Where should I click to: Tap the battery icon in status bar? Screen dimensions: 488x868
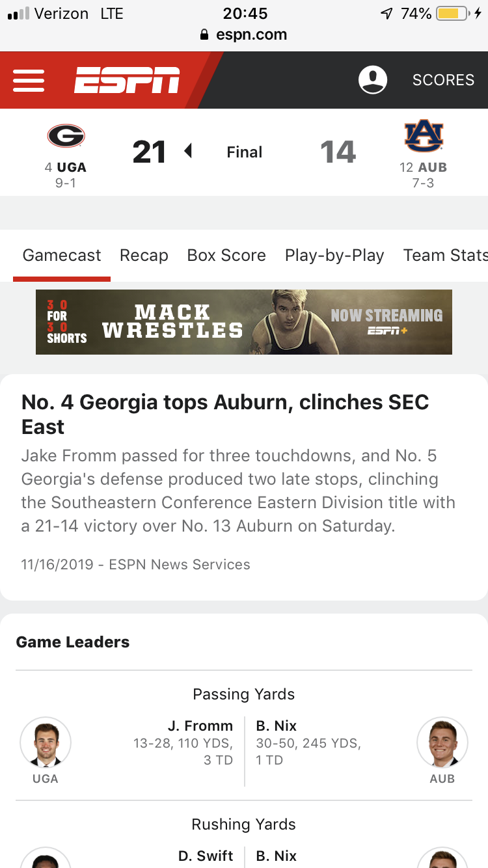click(453, 14)
